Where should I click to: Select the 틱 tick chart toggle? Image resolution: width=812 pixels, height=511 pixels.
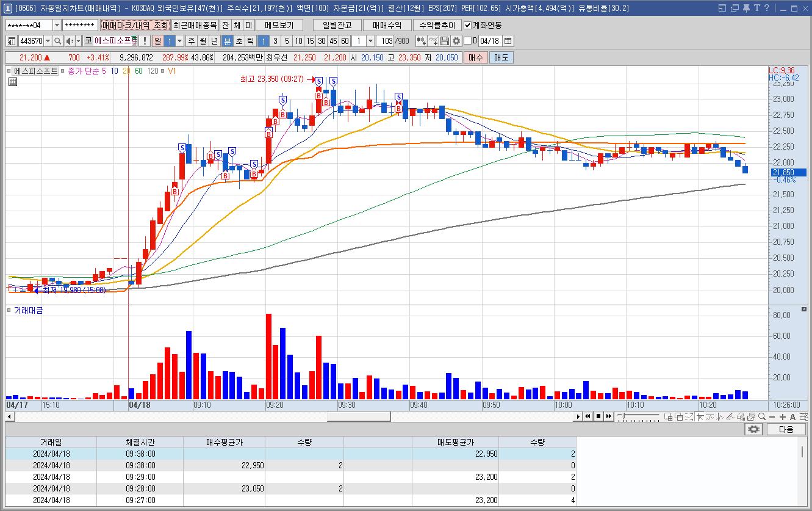[x=250, y=41]
